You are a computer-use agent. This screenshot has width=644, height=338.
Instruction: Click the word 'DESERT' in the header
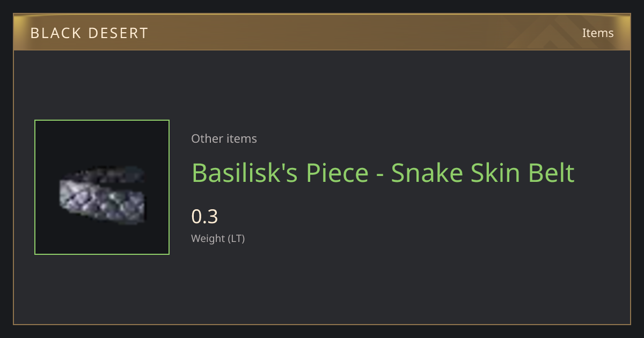coord(118,33)
